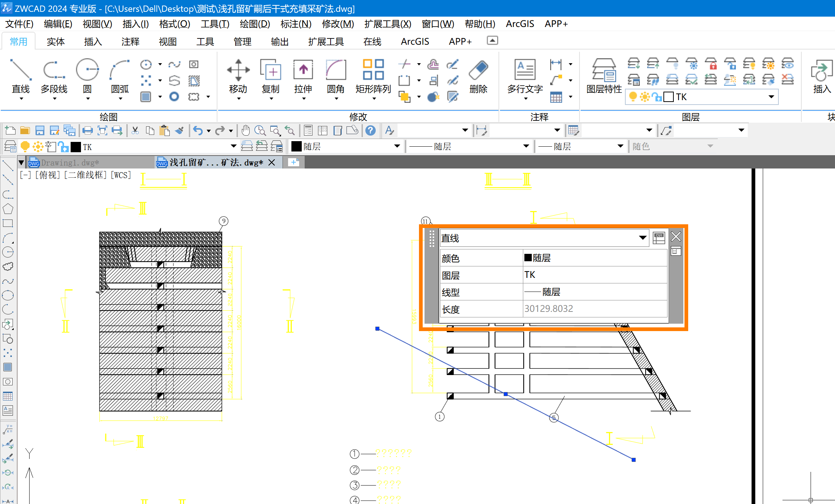835x504 pixels.
Task: Add new drawing tab with plus button
Action: point(294,162)
